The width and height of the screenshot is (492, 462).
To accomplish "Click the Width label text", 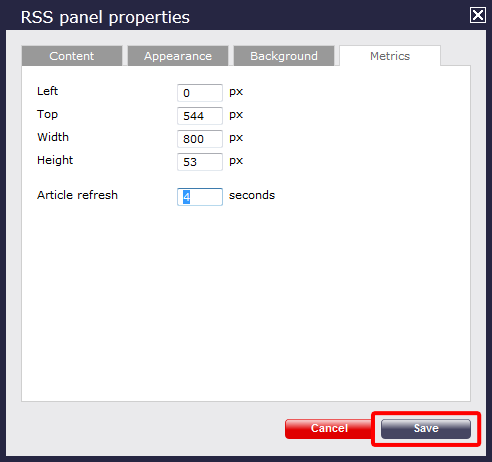I will pos(53,137).
